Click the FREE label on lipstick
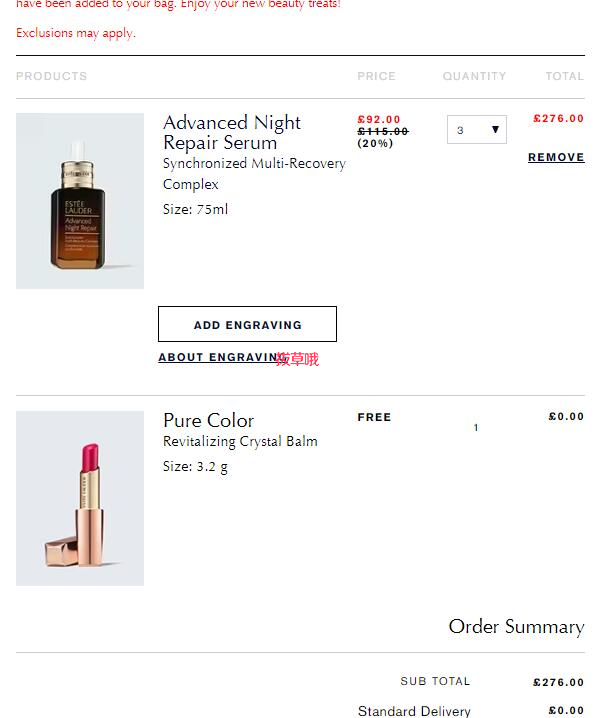Screen dimensions: 594x718 pos(374,417)
